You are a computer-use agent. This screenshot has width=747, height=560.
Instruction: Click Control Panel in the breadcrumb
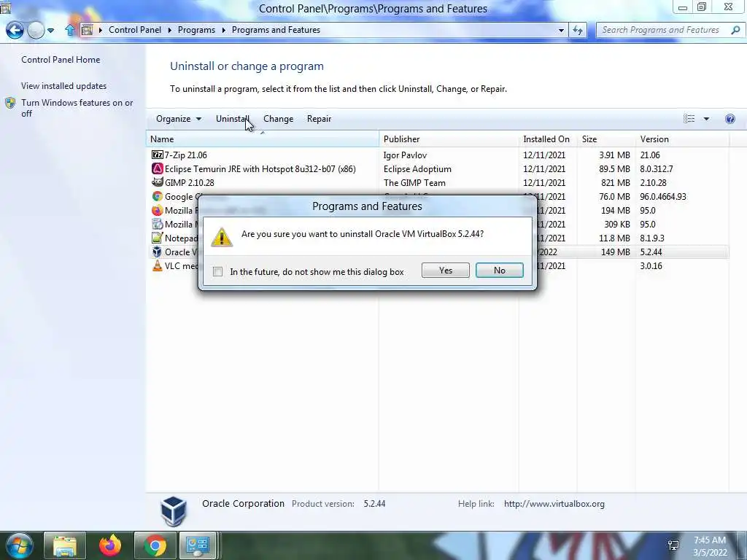135,30
